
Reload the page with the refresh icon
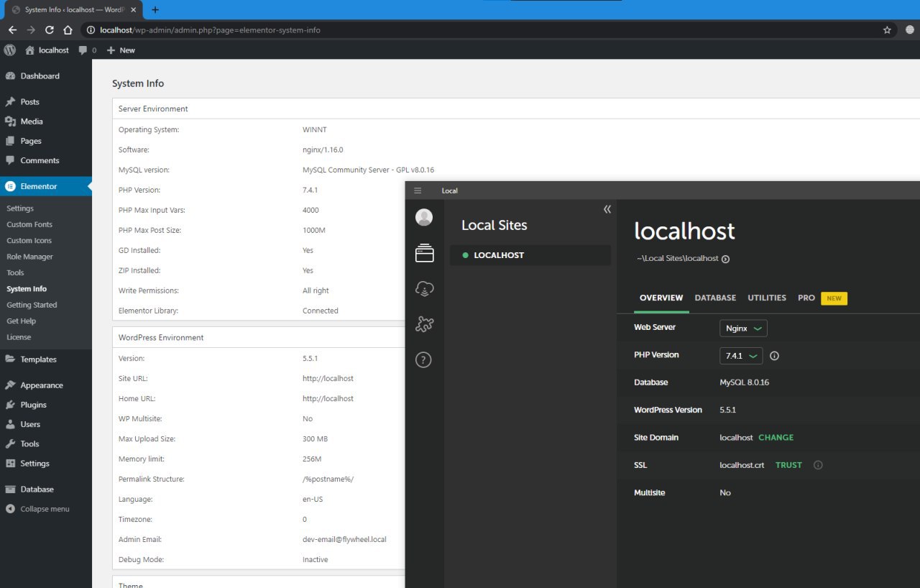tap(50, 30)
